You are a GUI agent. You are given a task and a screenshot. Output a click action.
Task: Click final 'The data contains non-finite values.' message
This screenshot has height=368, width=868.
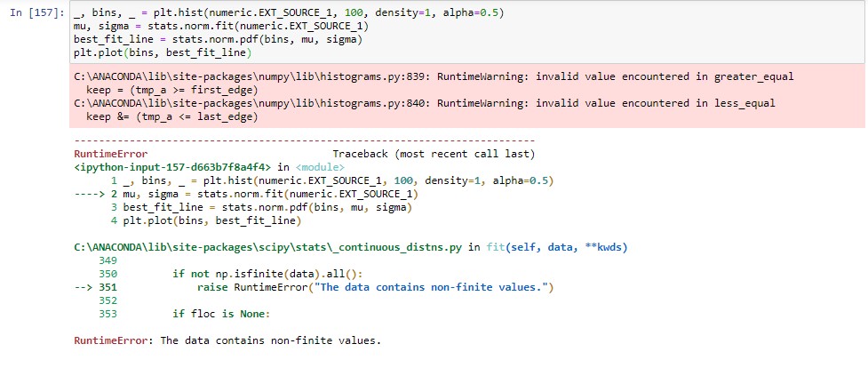[271, 340]
